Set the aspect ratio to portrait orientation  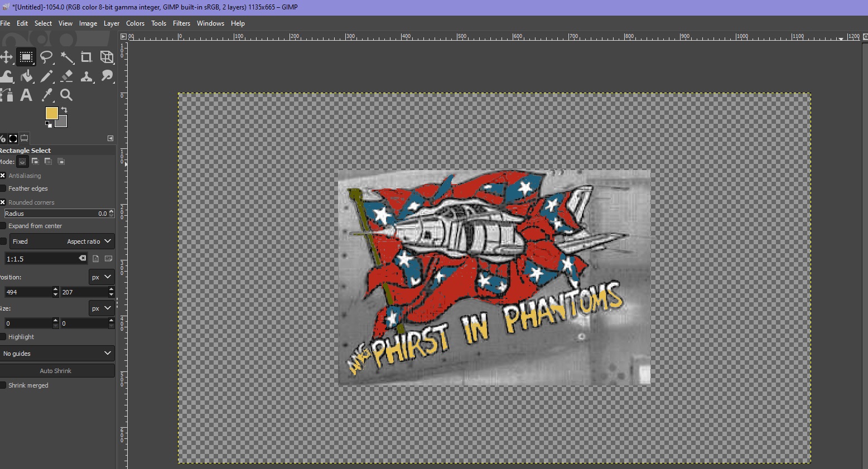96,259
